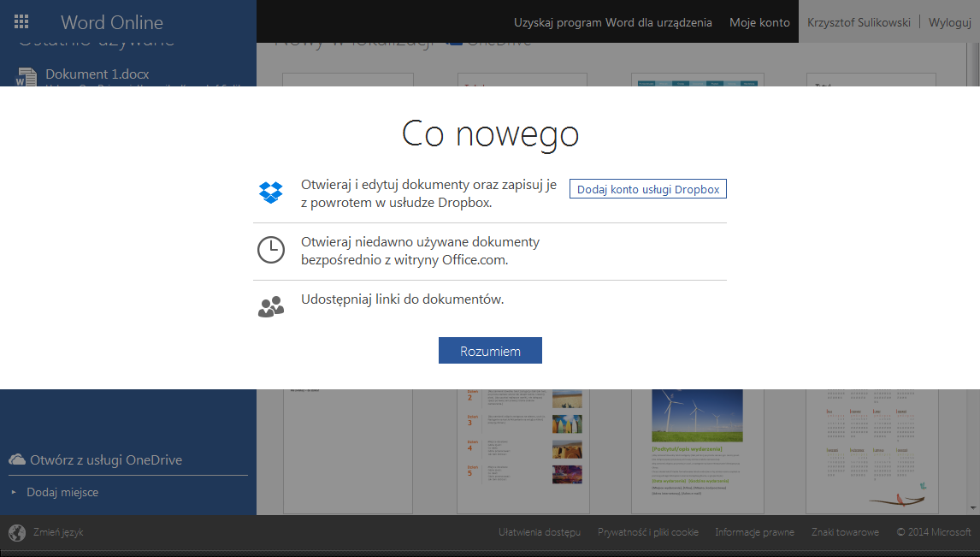Click the Word document icon beside Dokument 1.docx

coord(26,76)
